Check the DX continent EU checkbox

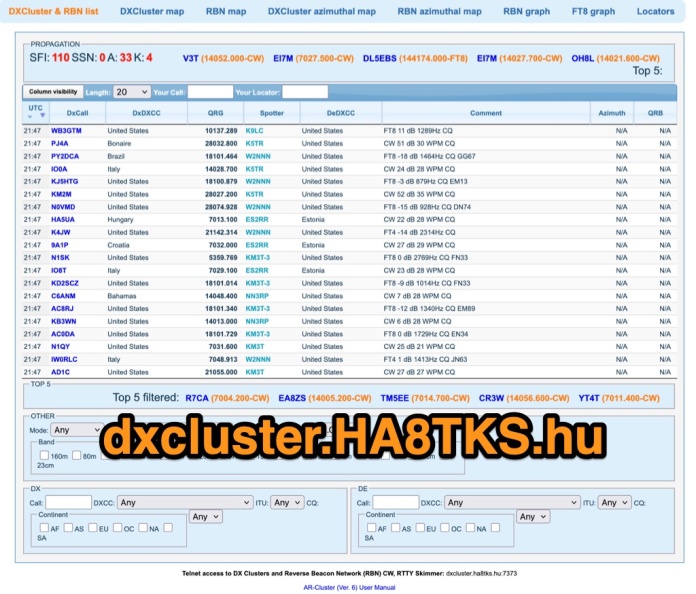tap(93, 527)
